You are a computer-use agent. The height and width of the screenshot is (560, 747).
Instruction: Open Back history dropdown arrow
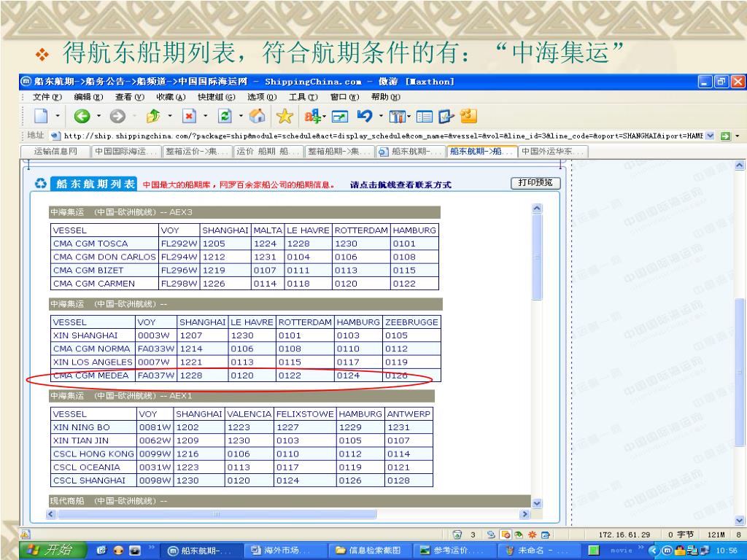click(x=98, y=116)
